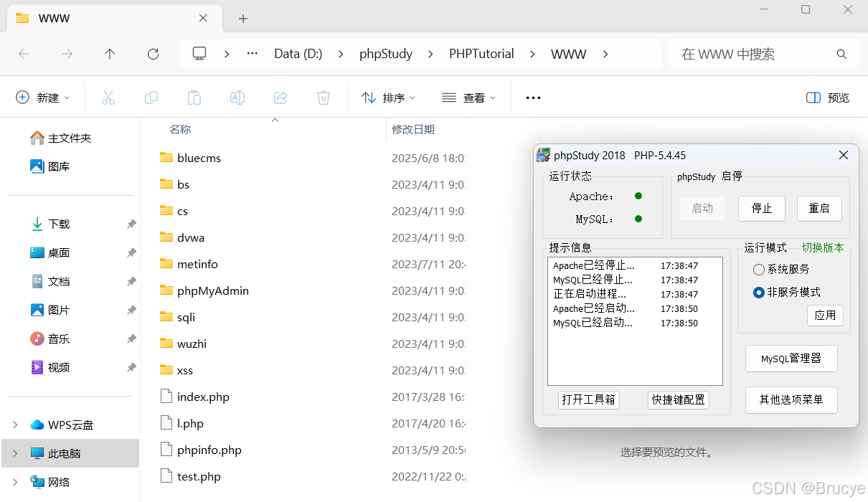This screenshot has width=868, height=502.
Task: Click the Copy icon in toolbar
Action: pyautogui.click(x=151, y=98)
